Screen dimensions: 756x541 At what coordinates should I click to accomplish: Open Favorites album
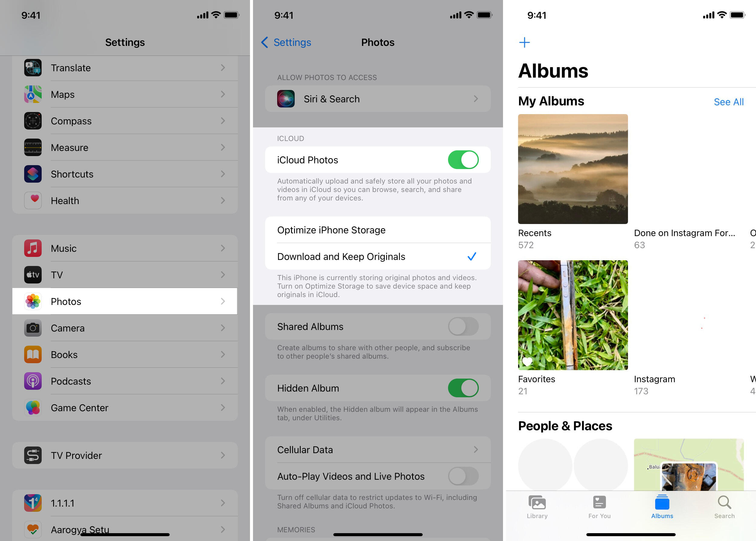pyautogui.click(x=573, y=315)
